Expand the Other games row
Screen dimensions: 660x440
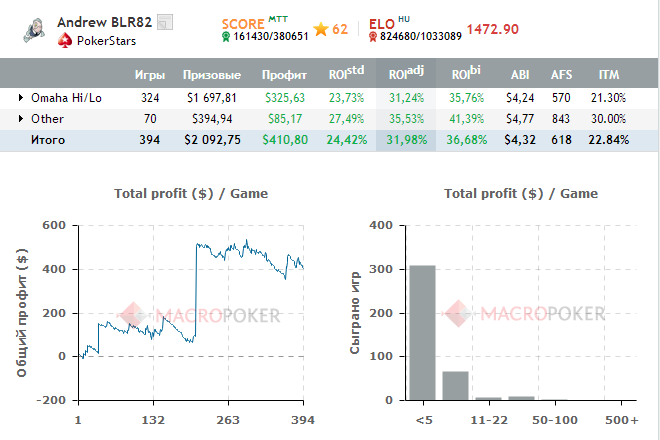coord(22,119)
